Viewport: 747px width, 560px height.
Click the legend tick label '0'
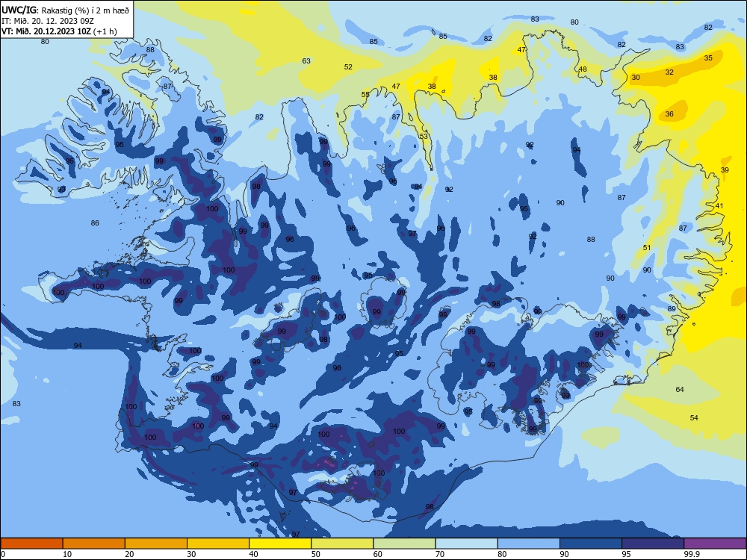3,554
